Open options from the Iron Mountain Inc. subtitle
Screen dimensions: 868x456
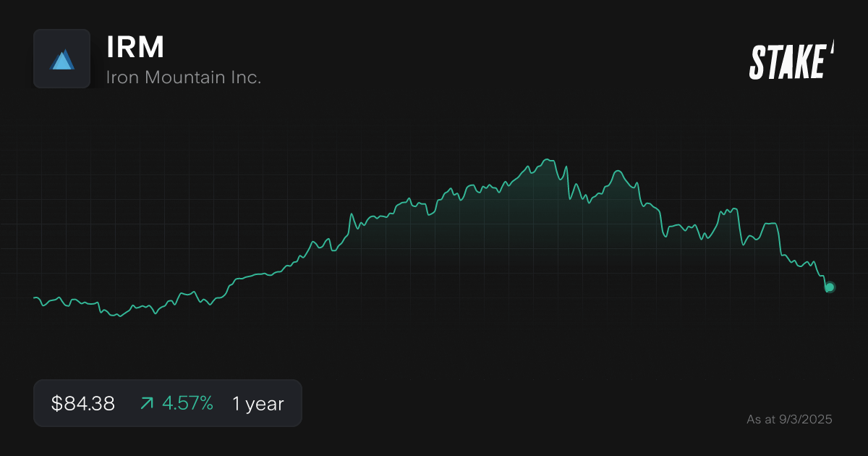(x=184, y=76)
